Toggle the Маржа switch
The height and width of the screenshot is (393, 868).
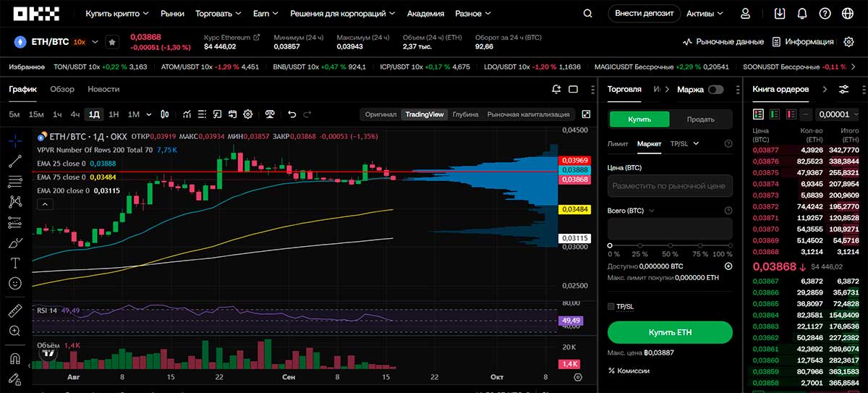(x=715, y=90)
